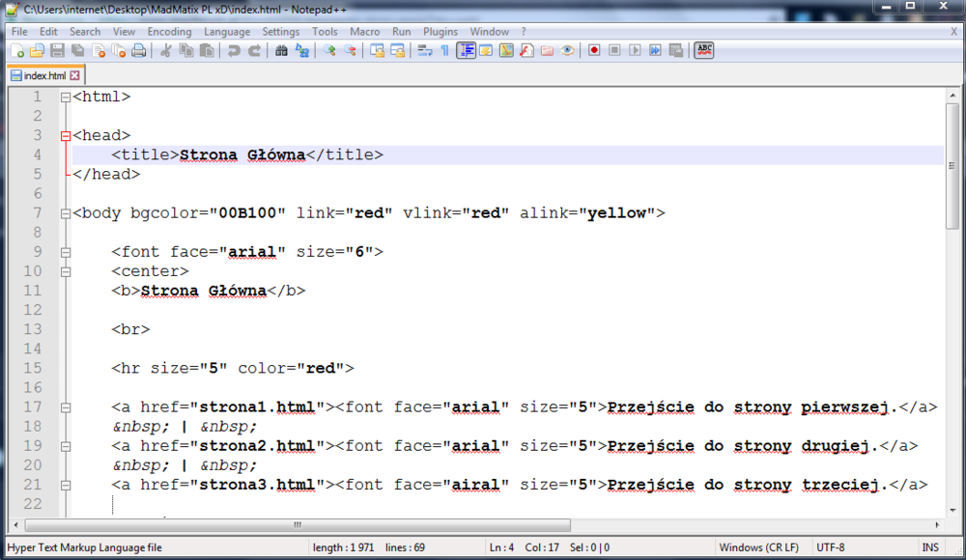Click the vertical scrollbar up arrow
The image size is (966, 560).
[x=952, y=96]
